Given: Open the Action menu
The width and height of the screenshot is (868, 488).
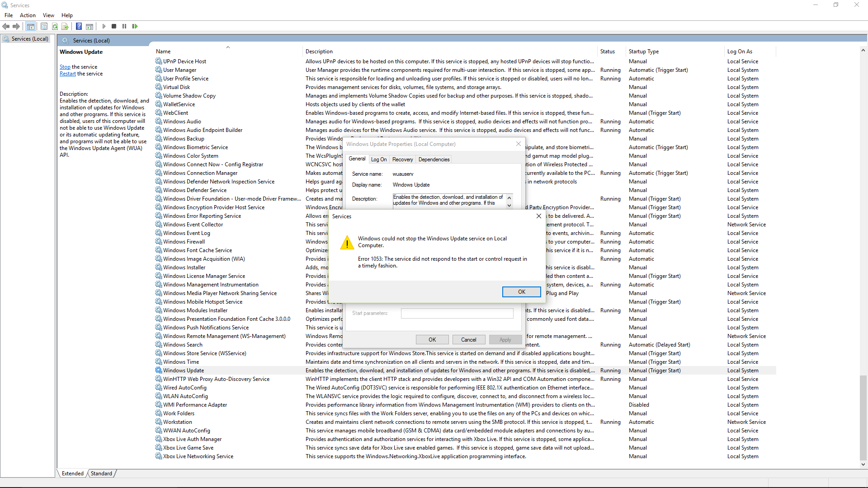Looking at the screenshot, I should (28, 15).
